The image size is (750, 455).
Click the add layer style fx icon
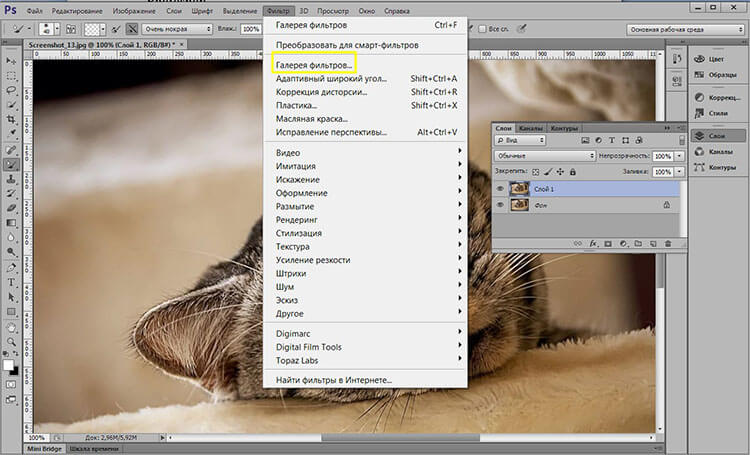coord(592,243)
